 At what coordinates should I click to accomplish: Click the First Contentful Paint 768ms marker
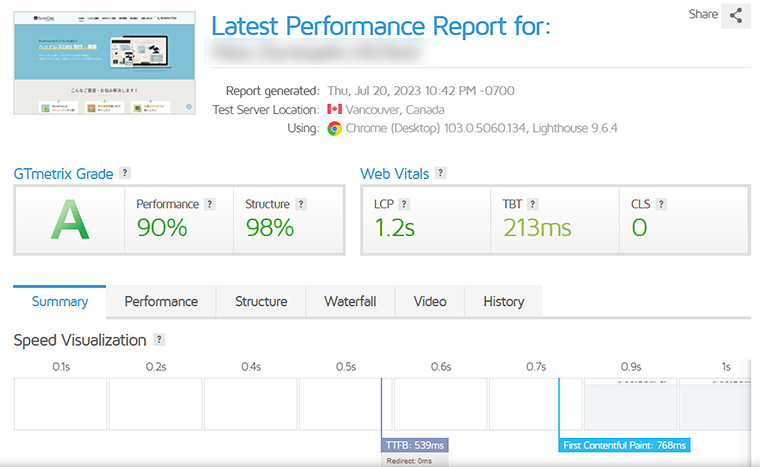(x=624, y=445)
